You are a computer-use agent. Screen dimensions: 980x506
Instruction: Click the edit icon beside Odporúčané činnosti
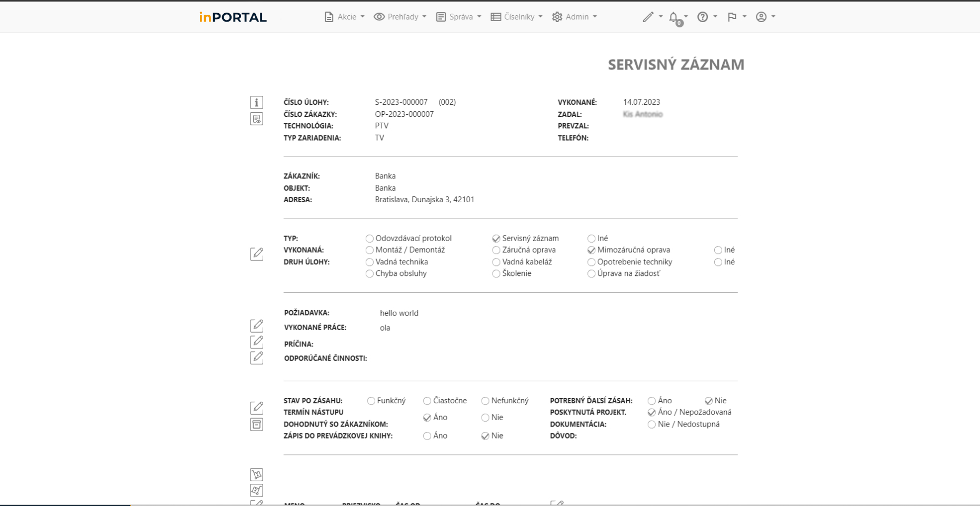pos(256,358)
